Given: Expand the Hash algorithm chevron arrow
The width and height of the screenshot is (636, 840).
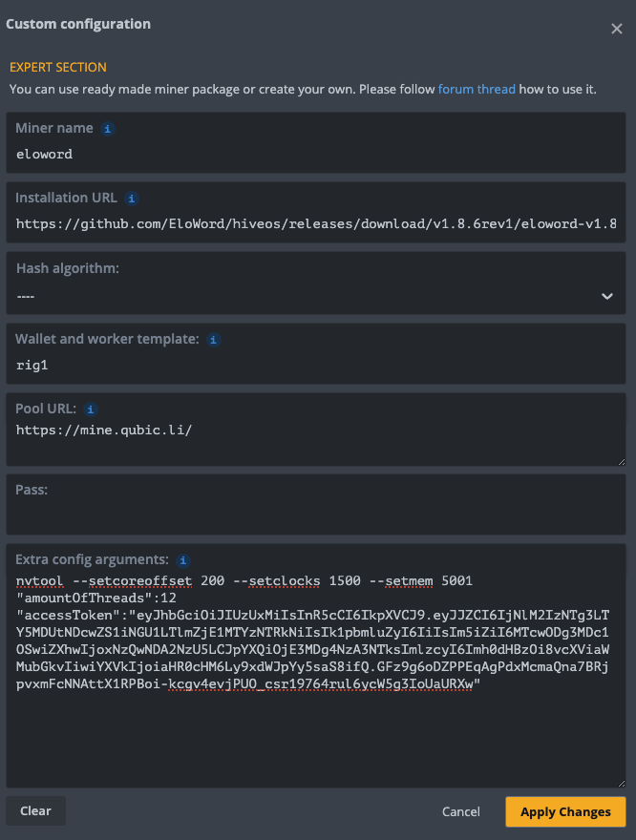Looking at the screenshot, I should [606, 296].
